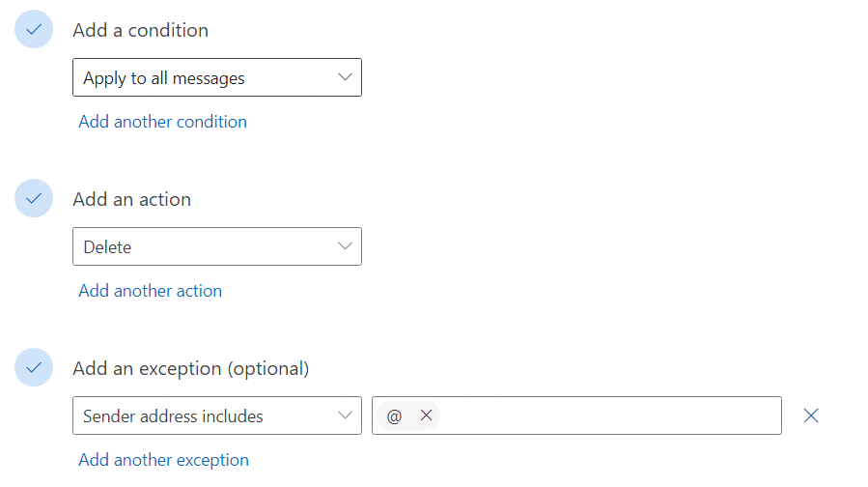Select the @ chip in exception field
The image size is (868, 487).
pyautogui.click(x=395, y=415)
